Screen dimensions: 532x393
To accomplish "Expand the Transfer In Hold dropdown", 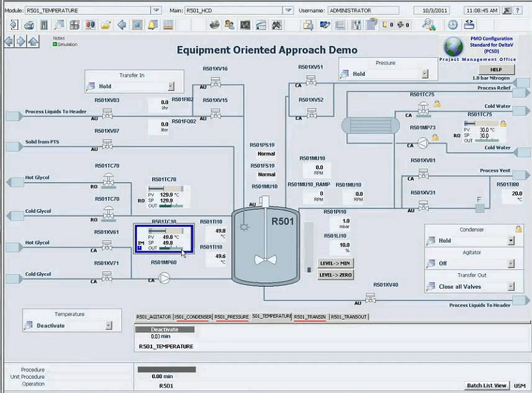I will (x=171, y=86).
